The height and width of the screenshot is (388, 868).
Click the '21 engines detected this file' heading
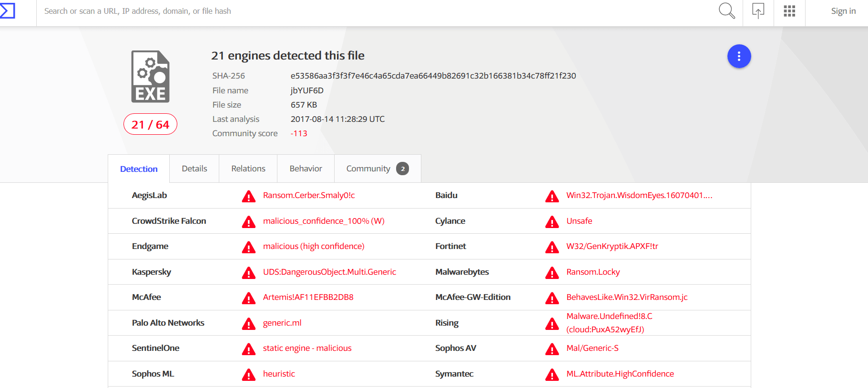click(288, 56)
